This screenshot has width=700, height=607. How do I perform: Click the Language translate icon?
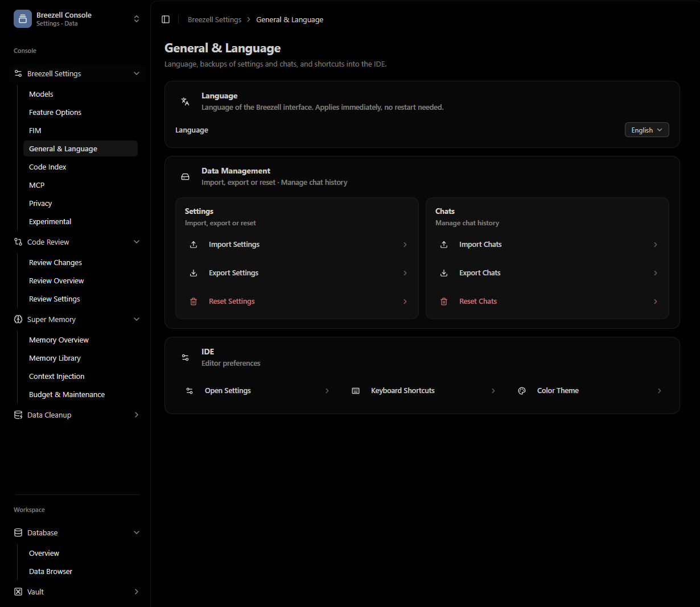pyautogui.click(x=185, y=101)
